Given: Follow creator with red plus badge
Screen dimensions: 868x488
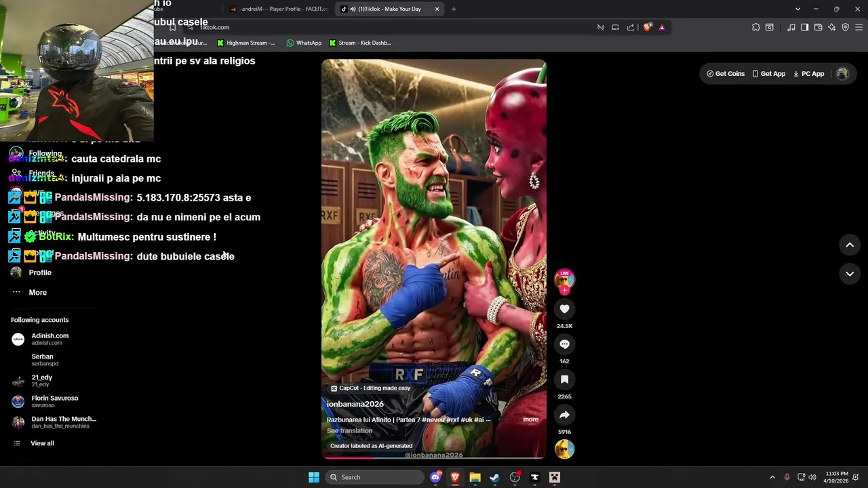Looking at the screenshot, I should coord(564,290).
